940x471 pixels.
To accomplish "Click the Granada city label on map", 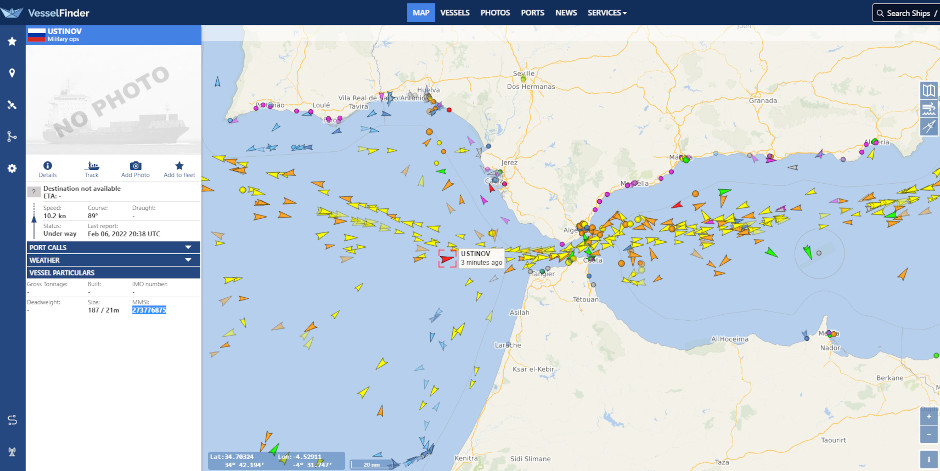I will click(763, 101).
